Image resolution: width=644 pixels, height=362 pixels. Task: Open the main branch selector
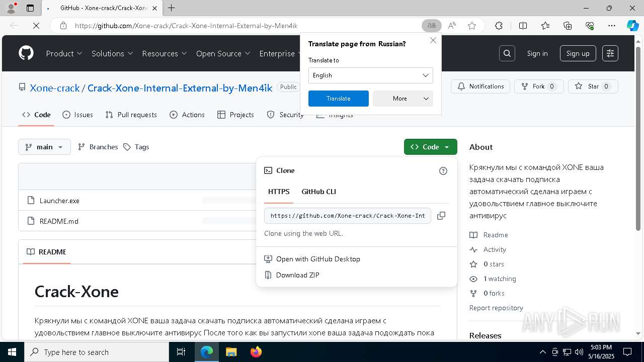[x=44, y=147]
